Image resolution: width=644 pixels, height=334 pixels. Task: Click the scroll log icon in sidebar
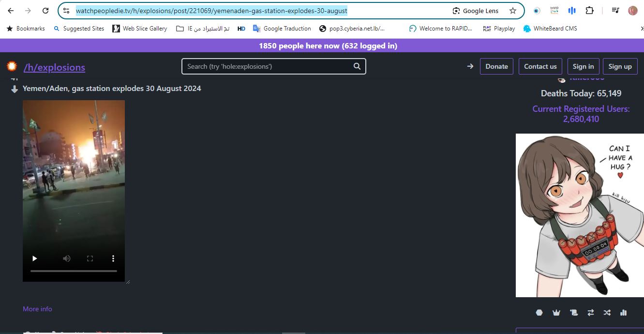(x=574, y=313)
